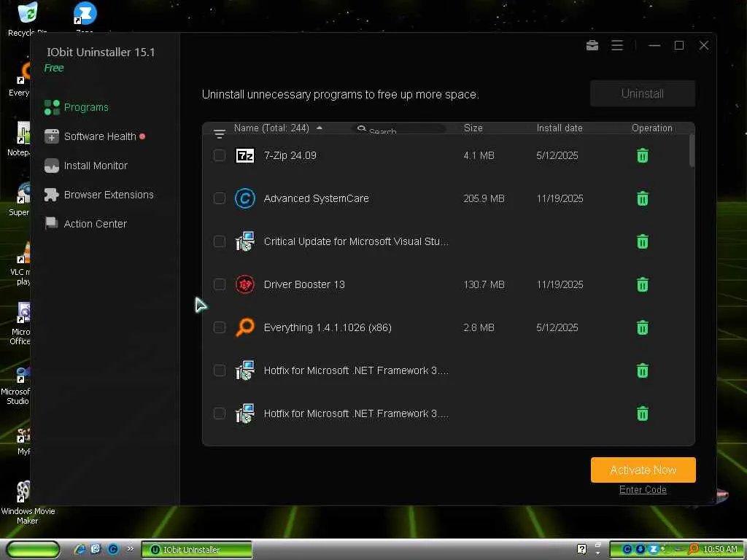Follow the Enter Code link
Image resolution: width=747 pixels, height=560 pixels.
tap(643, 489)
